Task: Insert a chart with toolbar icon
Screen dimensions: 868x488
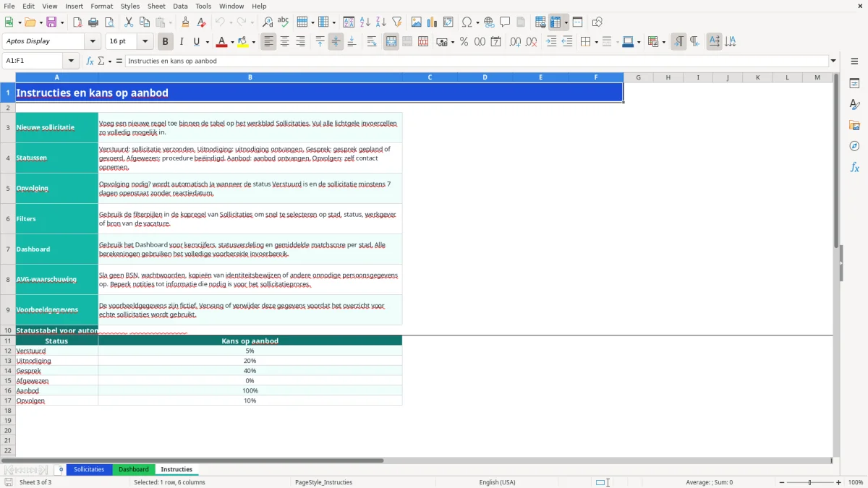Action: 433,22
